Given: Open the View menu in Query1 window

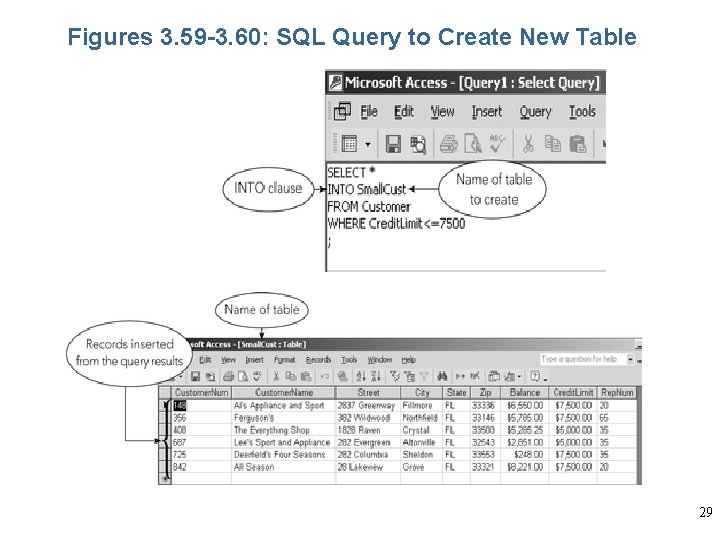Looking at the screenshot, I should [x=443, y=112].
